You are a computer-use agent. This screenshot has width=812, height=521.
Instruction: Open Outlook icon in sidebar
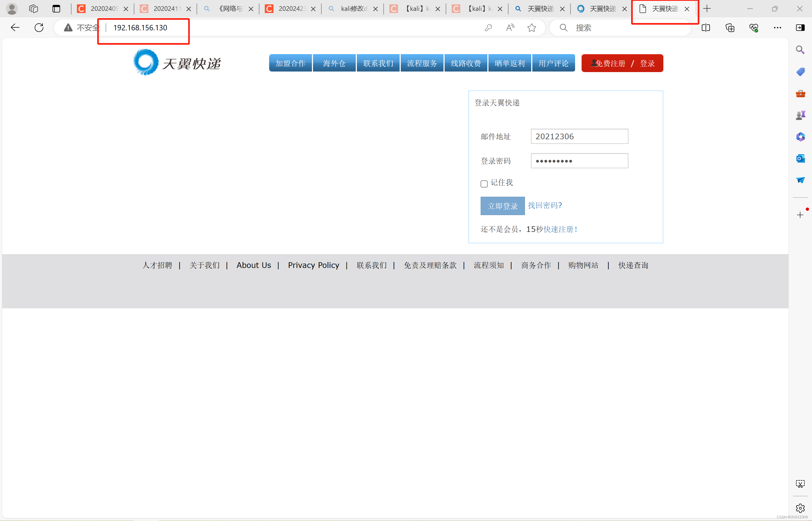800,158
